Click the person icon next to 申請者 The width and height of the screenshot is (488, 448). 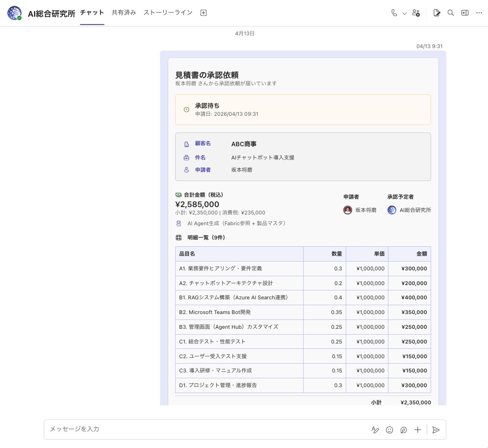coord(186,170)
